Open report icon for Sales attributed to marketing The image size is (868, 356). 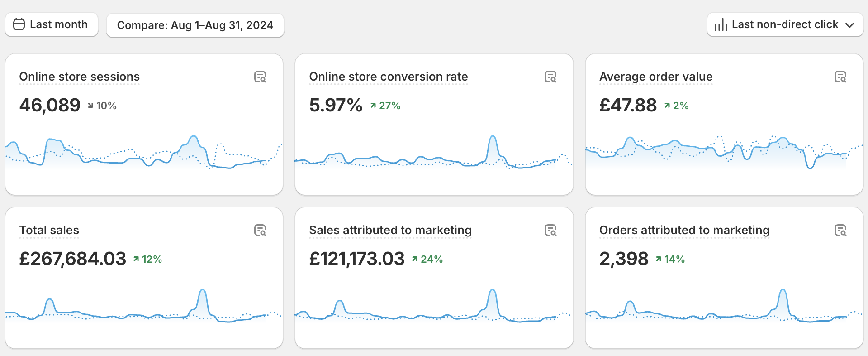click(550, 231)
